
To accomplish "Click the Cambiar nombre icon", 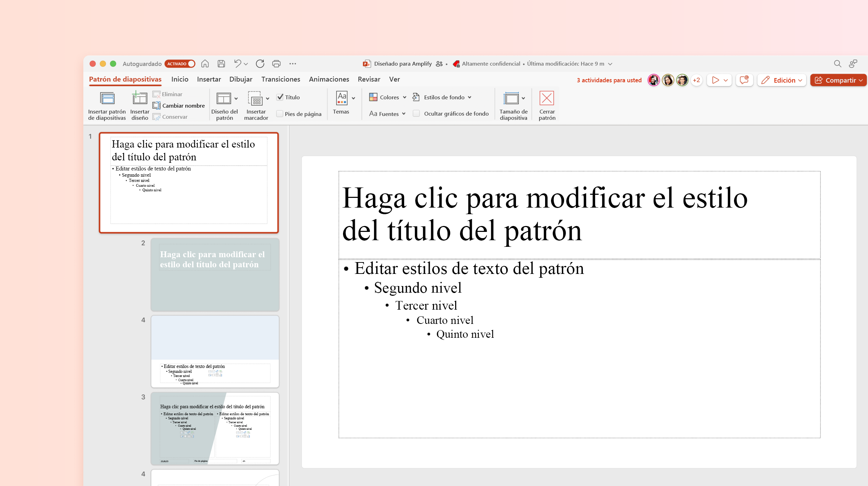I will (x=157, y=105).
